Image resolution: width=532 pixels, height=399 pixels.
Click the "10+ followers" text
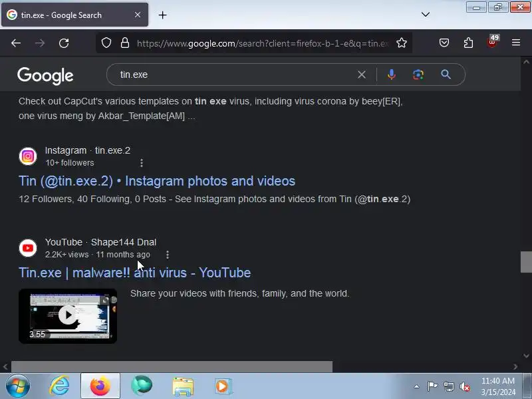[70, 163]
